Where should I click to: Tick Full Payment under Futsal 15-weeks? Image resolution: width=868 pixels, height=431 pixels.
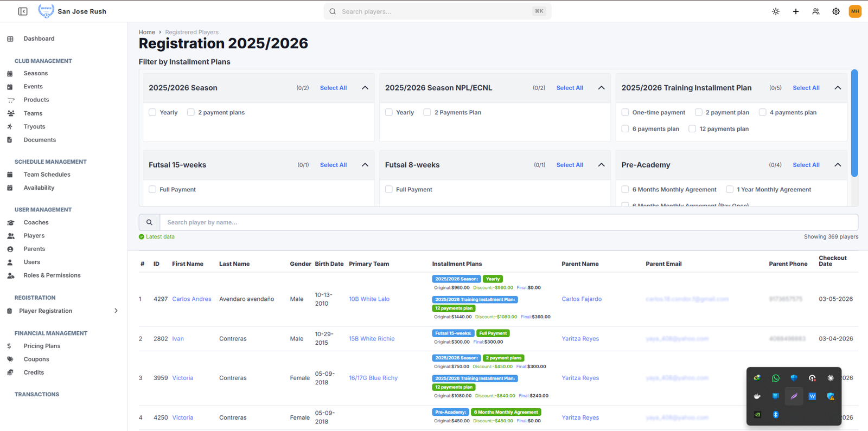point(152,189)
